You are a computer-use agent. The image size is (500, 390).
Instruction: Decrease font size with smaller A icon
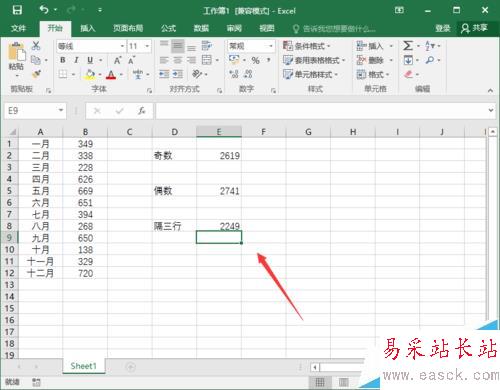click(x=131, y=60)
